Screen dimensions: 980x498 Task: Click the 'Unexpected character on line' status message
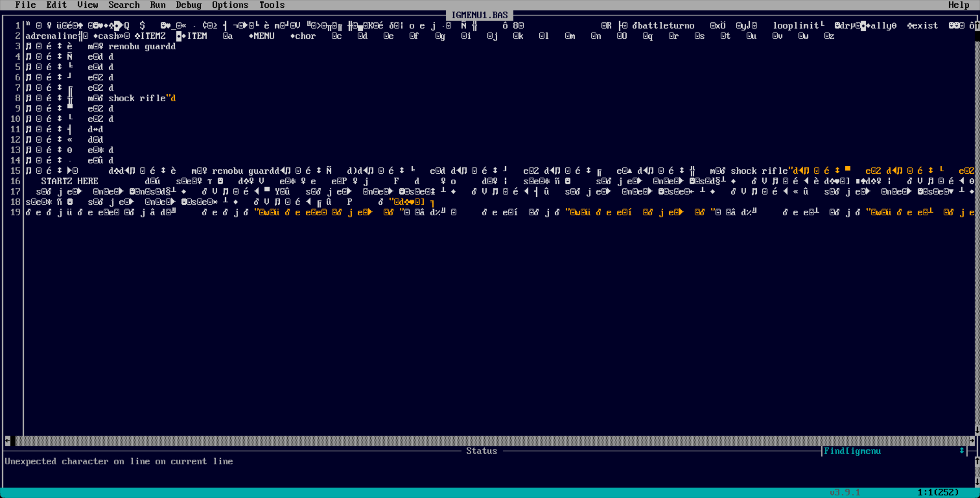click(x=119, y=461)
